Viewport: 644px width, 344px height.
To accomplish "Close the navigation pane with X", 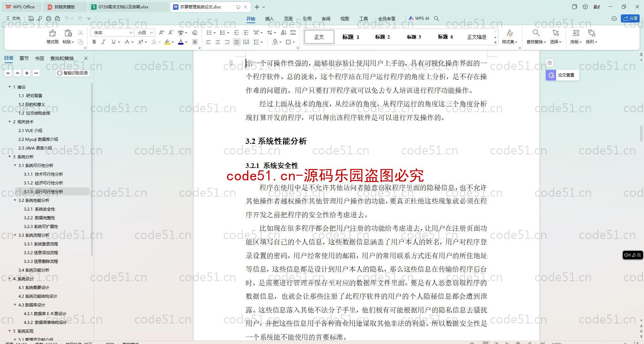I will (86, 58).
